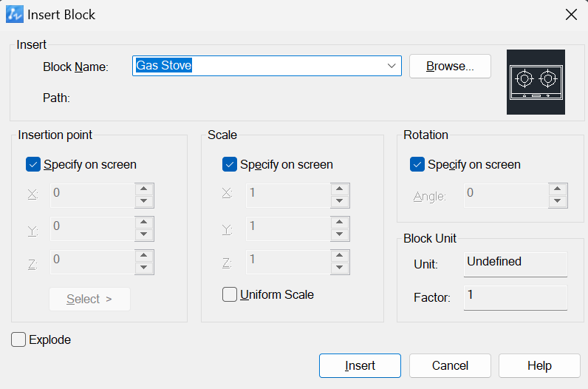588x389 pixels.
Task: Increase the Scale X spinner value
Action: tap(340, 189)
